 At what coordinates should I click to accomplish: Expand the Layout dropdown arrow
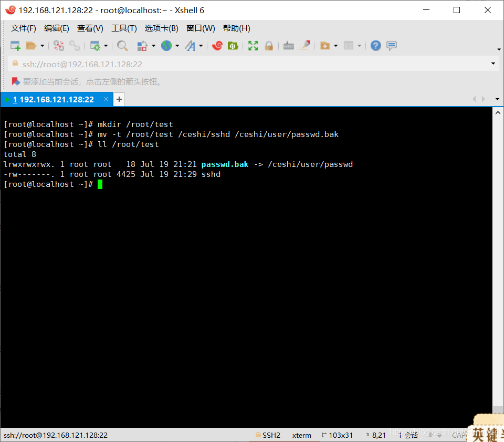tap(359, 46)
